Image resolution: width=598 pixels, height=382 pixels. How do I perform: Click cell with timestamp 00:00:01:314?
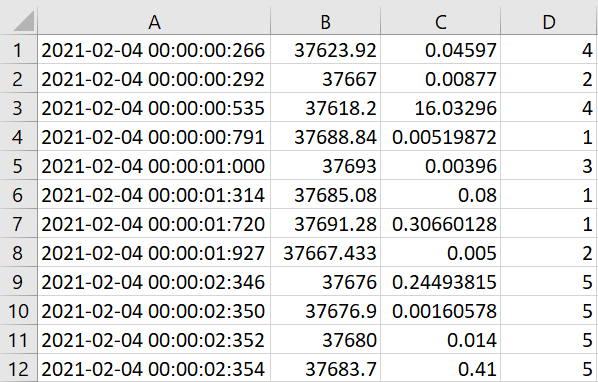click(154, 194)
